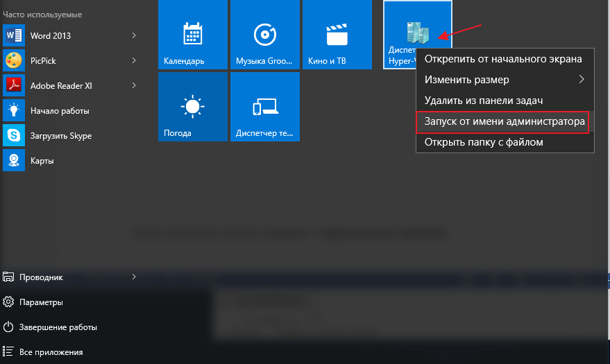This screenshot has width=610, height=364.
Task: Open the Word 2013 icon
Action: tap(14, 35)
